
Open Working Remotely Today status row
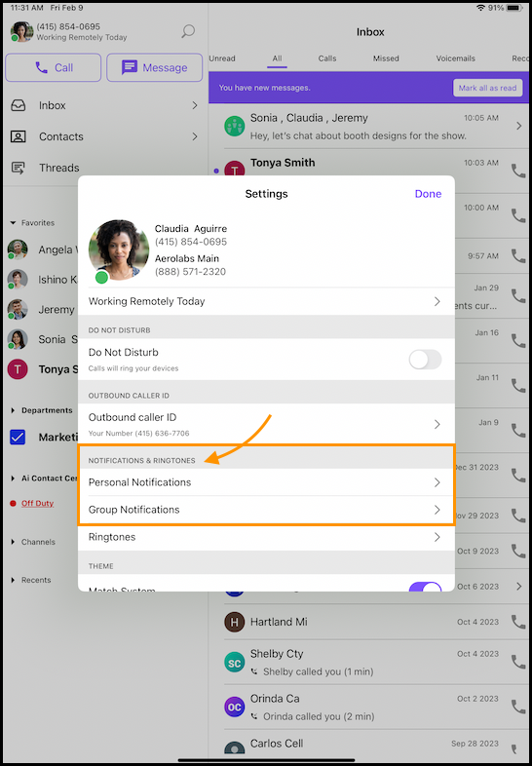(266, 301)
